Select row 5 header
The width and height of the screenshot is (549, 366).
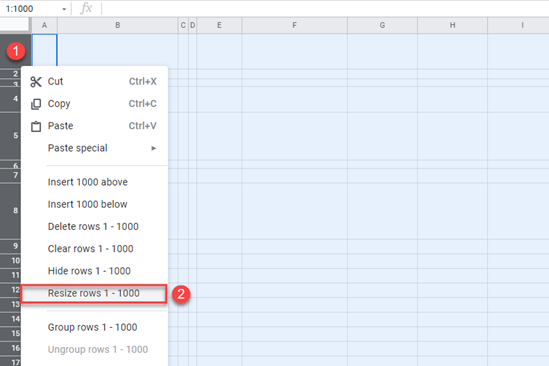point(11,136)
